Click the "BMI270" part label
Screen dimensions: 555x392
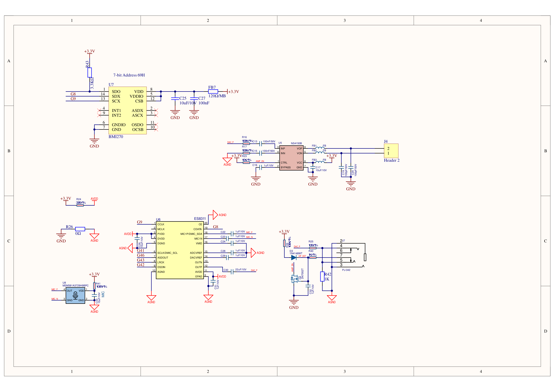pyautogui.click(x=116, y=137)
